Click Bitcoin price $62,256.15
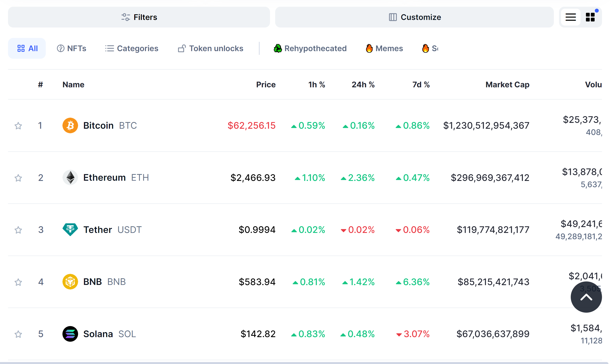This screenshot has height=364, width=610. click(x=252, y=126)
